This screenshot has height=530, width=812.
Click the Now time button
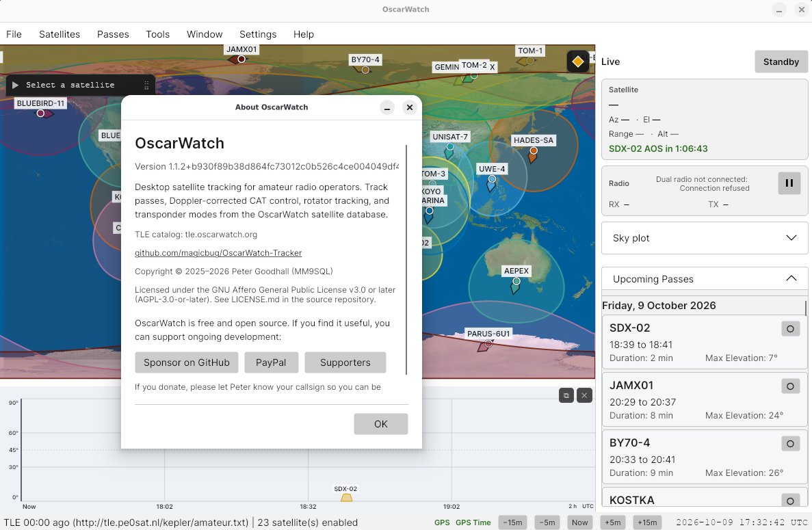579,522
